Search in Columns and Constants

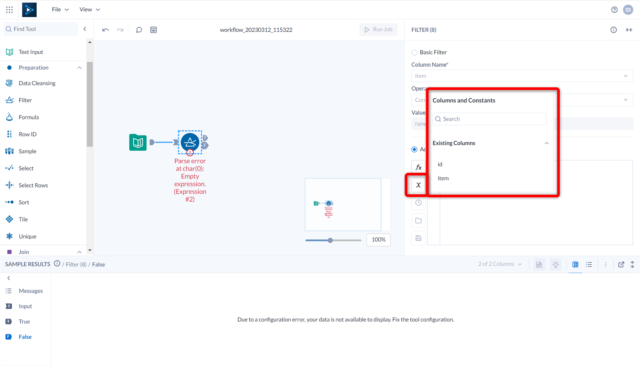coord(489,119)
